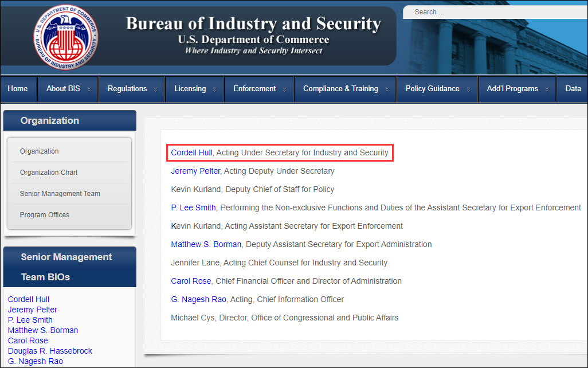Open P. Lee Smith link in main list

coord(193,208)
